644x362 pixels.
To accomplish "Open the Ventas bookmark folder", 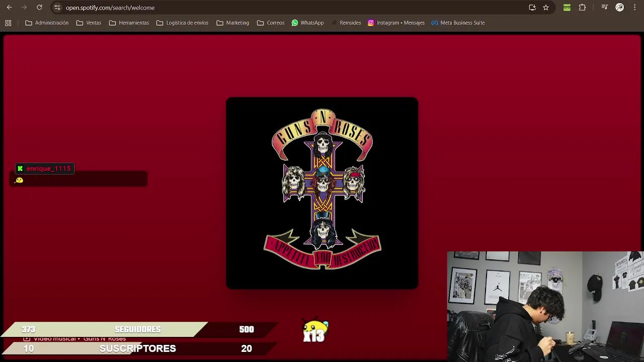I will click(89, 23).
